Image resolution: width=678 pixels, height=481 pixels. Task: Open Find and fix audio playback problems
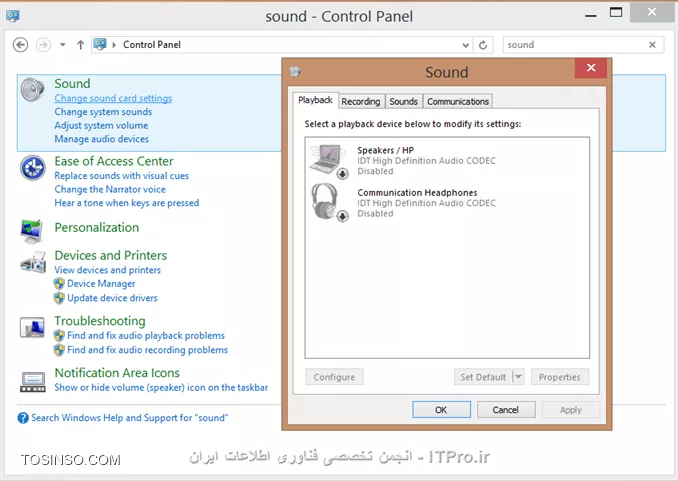pos(146,336)
